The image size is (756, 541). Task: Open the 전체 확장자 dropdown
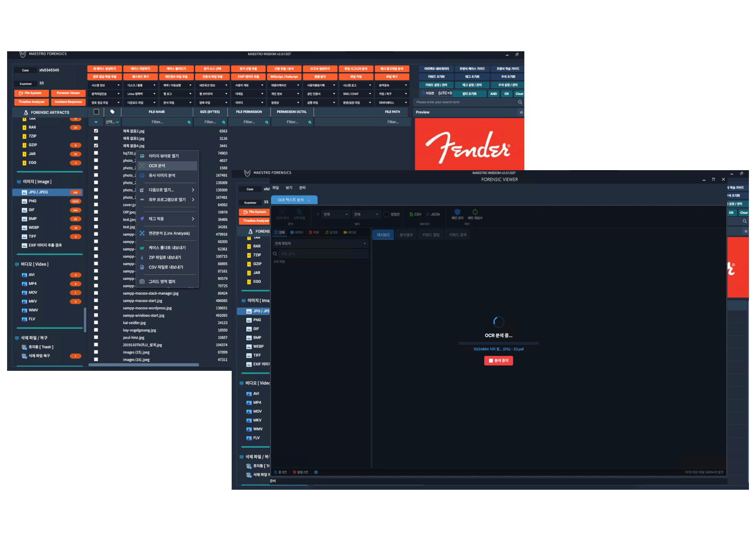[x=320, y=244]
